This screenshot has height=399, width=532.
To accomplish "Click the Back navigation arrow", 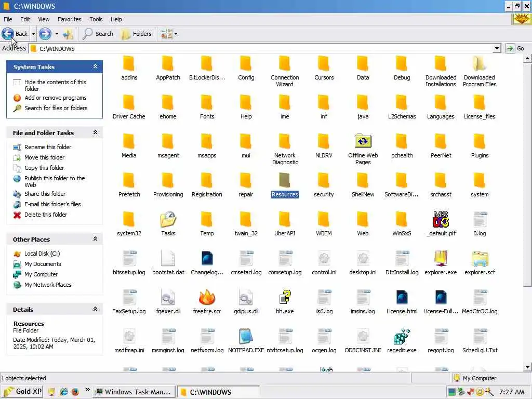I will 8,34.
